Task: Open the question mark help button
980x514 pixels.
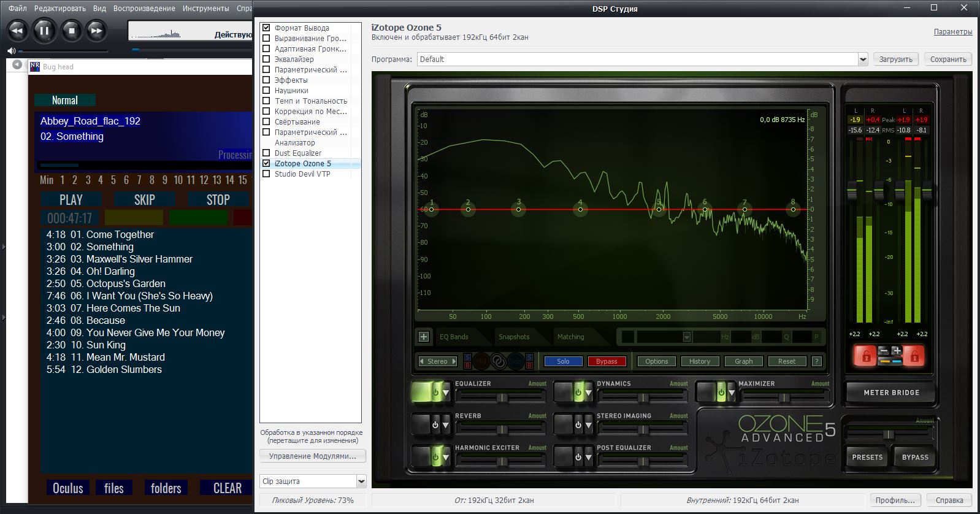Action: [x=817, y=361]
